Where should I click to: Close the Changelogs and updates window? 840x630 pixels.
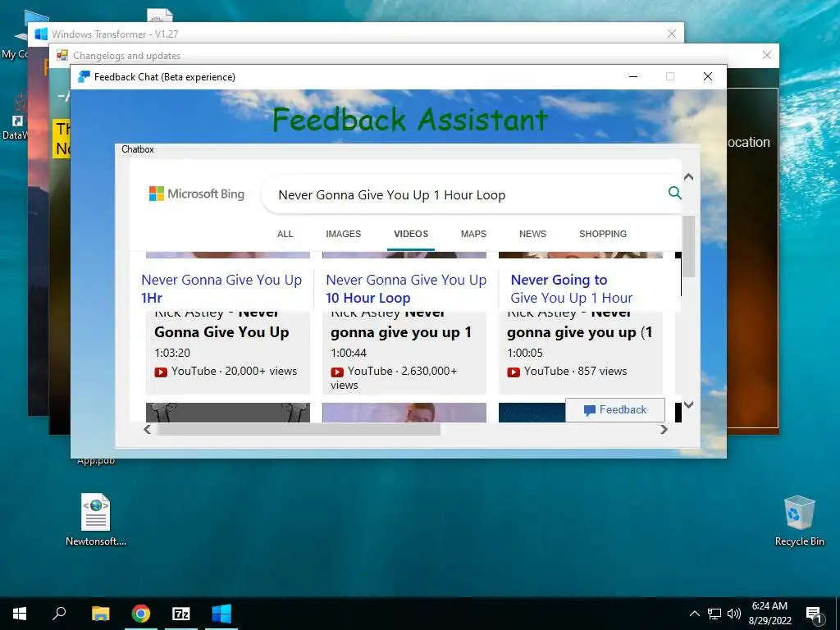pos(767,55)
